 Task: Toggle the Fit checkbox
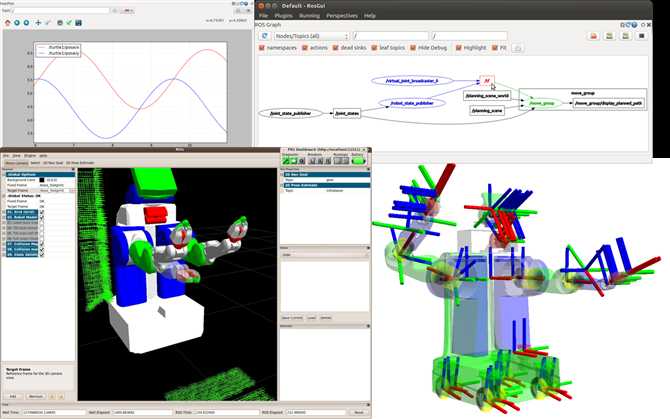(x=495, y=48)
